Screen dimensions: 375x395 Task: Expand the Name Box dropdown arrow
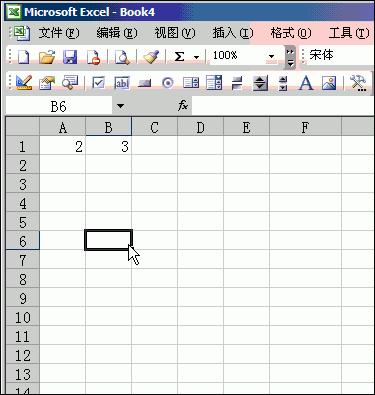[x=120, y=106]
